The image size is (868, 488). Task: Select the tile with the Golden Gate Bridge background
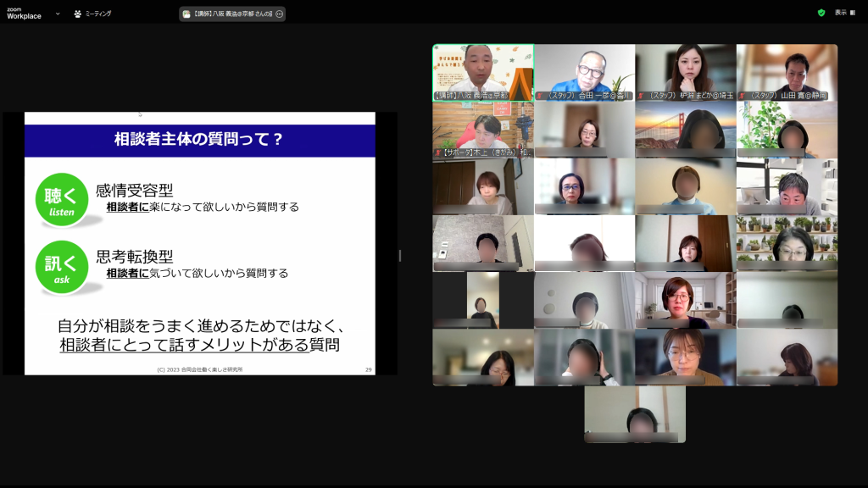[686, 130]
